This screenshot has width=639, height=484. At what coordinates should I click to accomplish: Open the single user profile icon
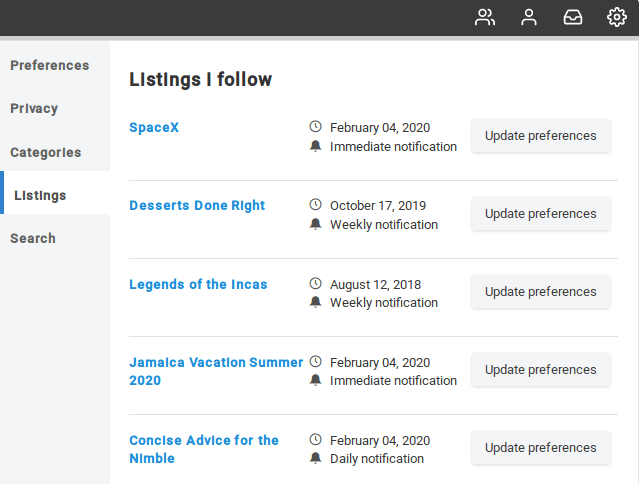529,18
